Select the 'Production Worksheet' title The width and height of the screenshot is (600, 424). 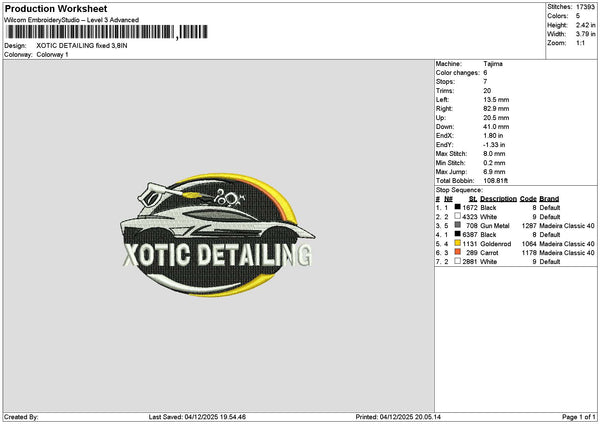pos(56,9)
